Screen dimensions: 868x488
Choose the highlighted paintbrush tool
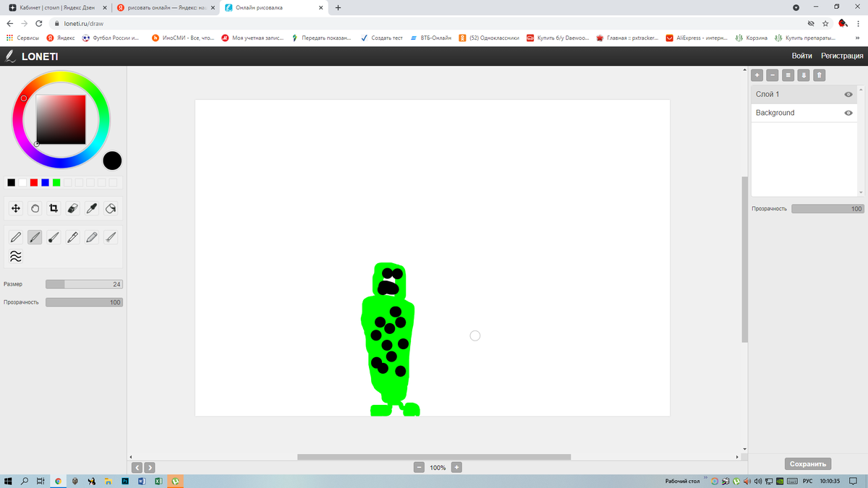tap(35, 237)
